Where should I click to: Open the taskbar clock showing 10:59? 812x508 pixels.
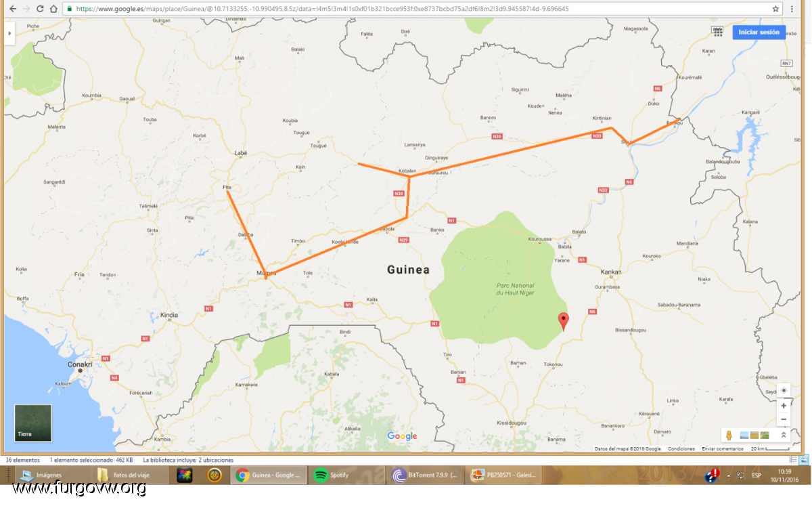(x=785, y=475)
